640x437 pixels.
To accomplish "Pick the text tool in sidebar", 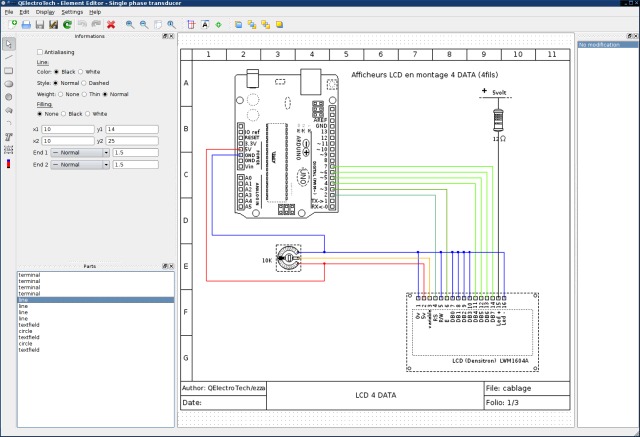I will 9,135.
